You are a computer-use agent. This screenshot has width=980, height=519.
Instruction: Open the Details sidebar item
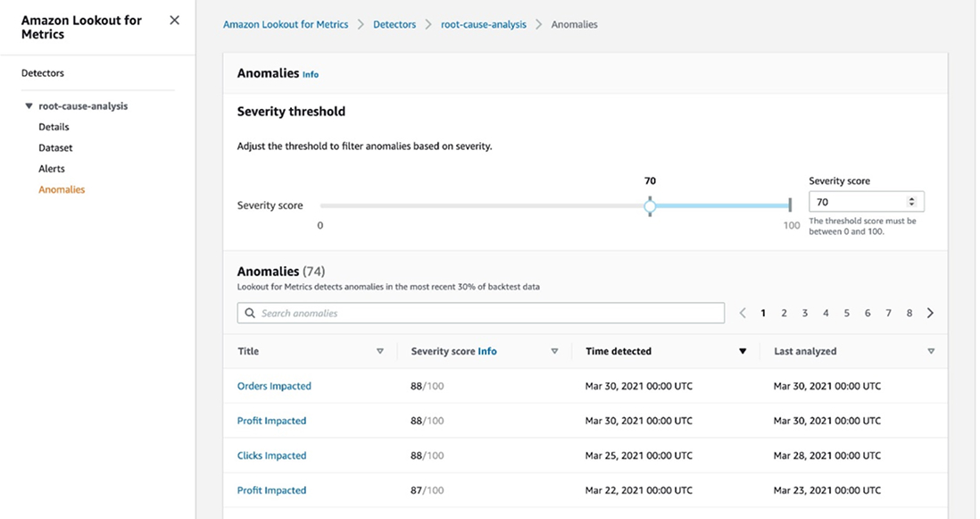(x=54, y=126)
